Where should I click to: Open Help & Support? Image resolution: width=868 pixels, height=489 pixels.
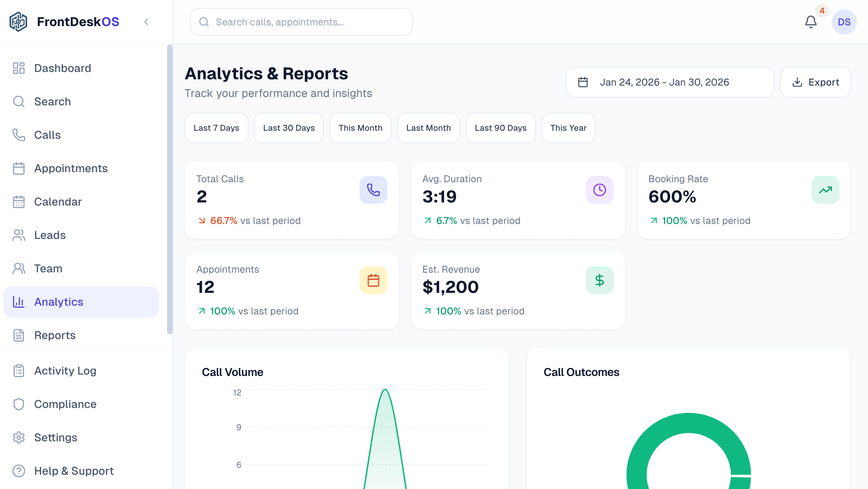[73, 471]
